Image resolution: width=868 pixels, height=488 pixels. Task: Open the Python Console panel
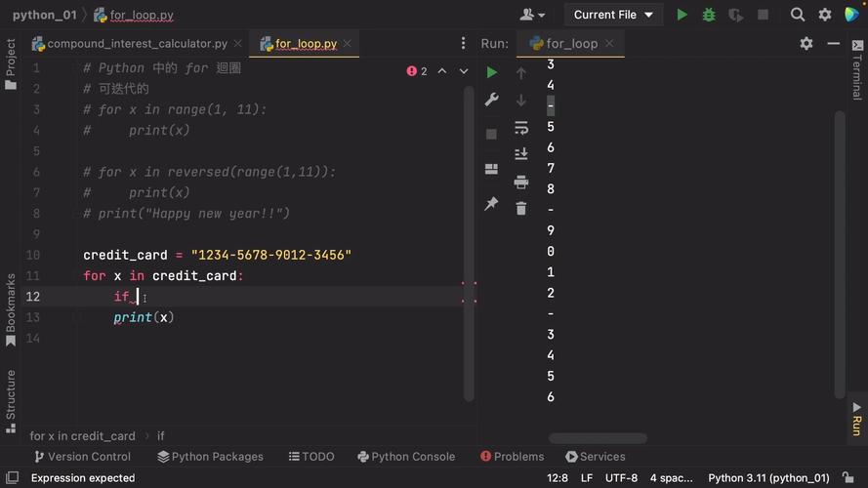click(x=406, y=457)
